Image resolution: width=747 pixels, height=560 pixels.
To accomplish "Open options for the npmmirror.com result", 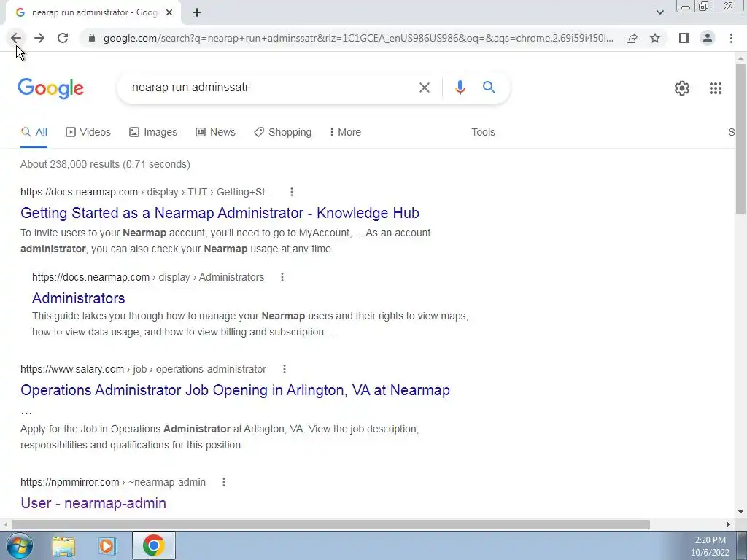I will [223, 483].
